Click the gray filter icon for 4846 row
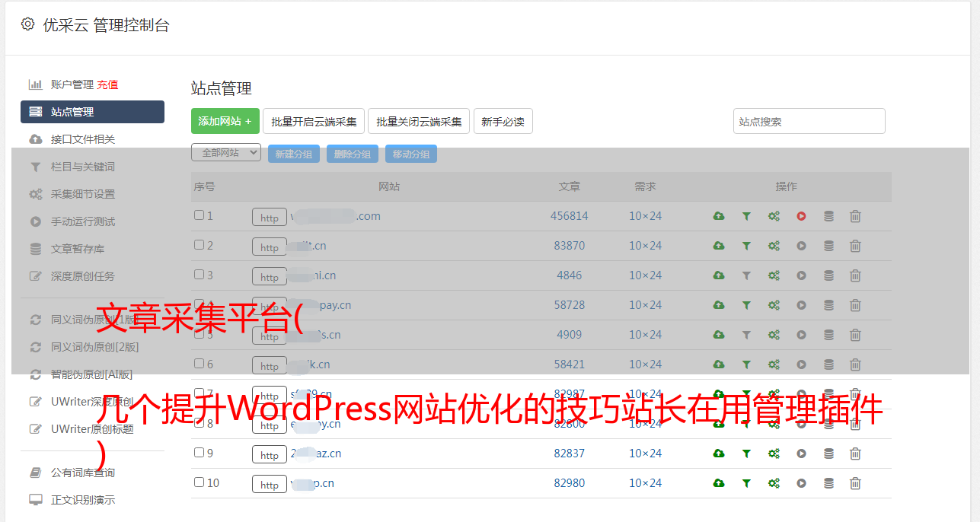This screenshot has height=522, width=980. (746, 275)
